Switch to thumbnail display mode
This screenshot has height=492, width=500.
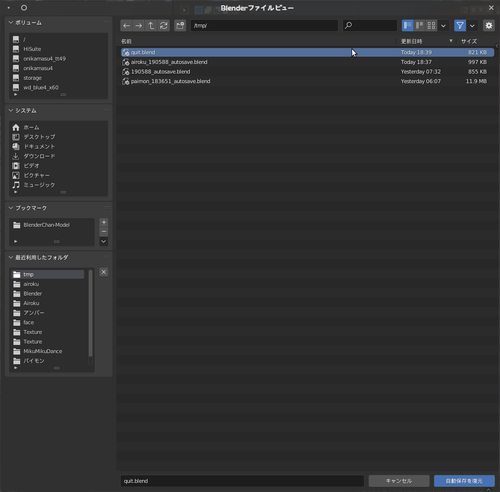(x=431, y=25)
